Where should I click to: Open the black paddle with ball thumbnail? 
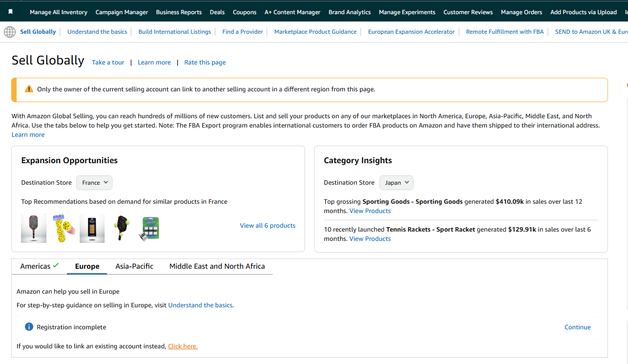coord(121,228)
